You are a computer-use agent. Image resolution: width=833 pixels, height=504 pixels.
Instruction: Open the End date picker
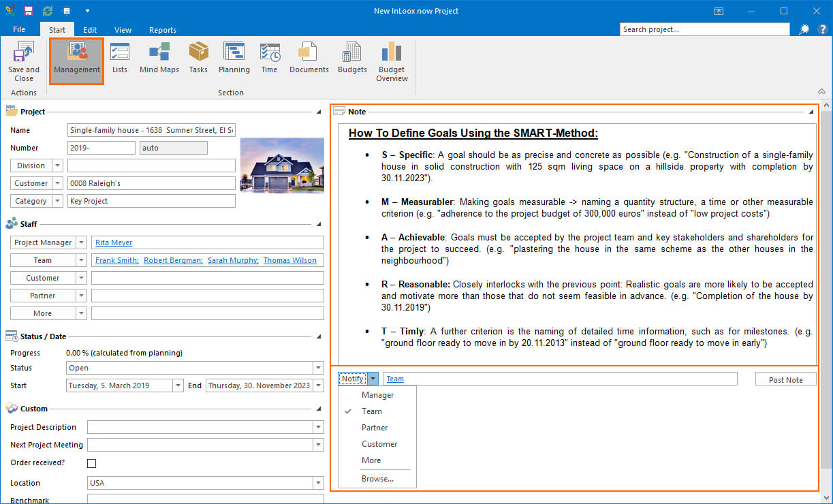318,385
